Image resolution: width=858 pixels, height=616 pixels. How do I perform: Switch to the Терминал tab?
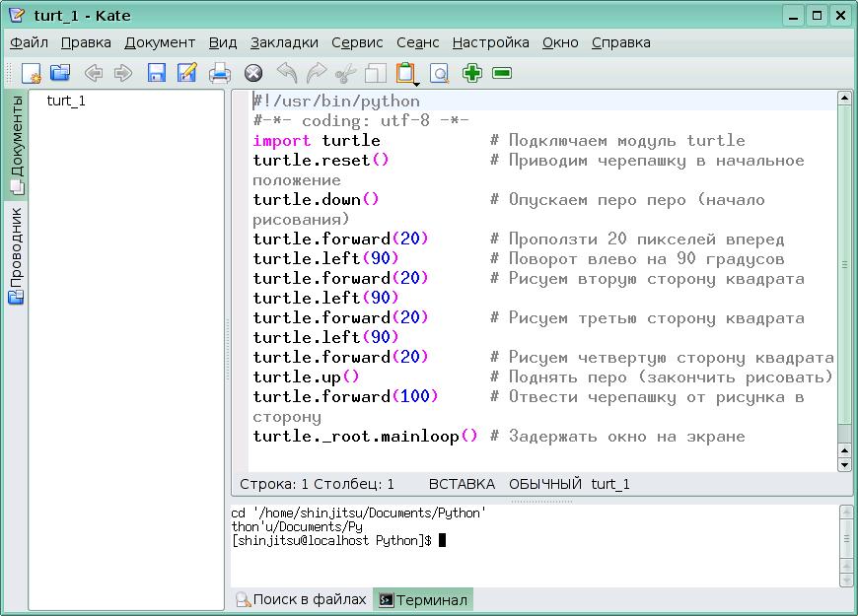(x=423, y=599)
